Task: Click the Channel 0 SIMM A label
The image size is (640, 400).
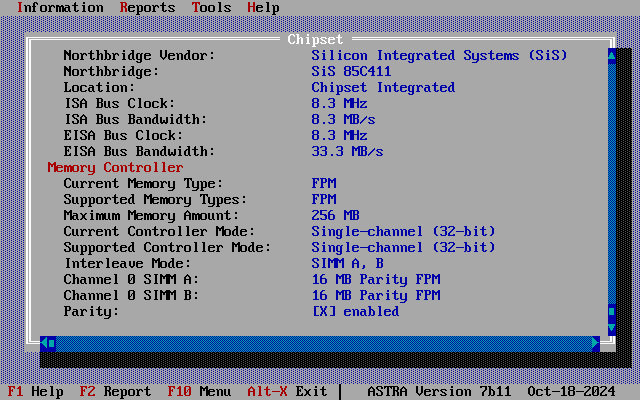Action: click(x=131, y=280)
